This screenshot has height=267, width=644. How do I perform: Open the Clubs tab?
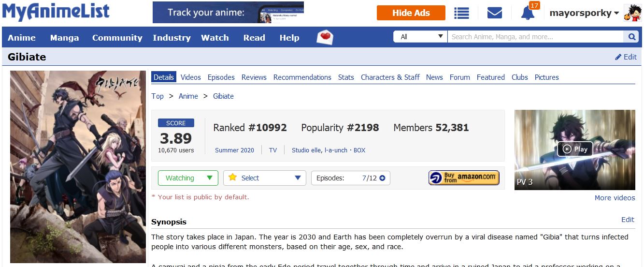[x=520, y=77]
